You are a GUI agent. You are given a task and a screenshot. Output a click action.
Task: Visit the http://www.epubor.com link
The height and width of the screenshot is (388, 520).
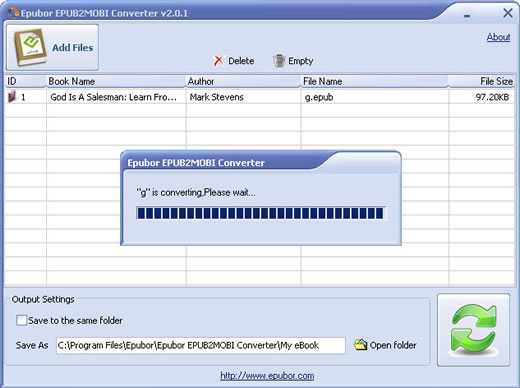267,376
